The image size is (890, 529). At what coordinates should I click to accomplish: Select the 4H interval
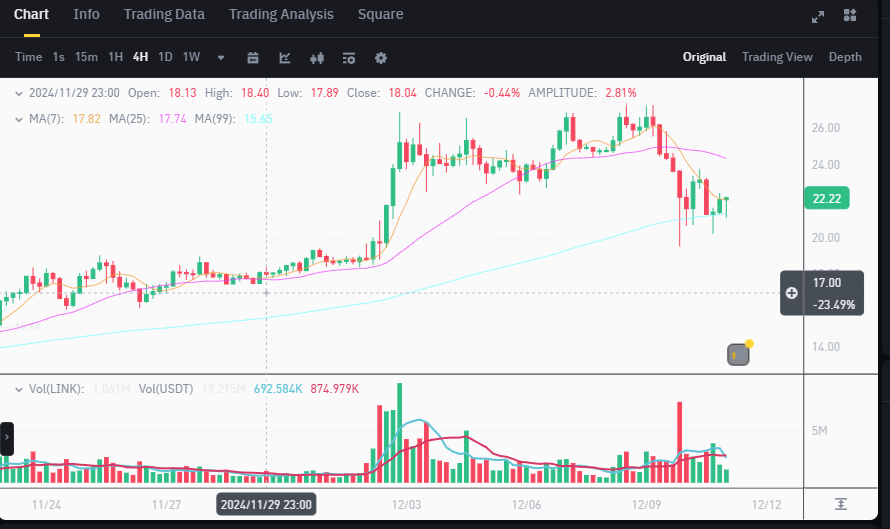click(140, 57)
